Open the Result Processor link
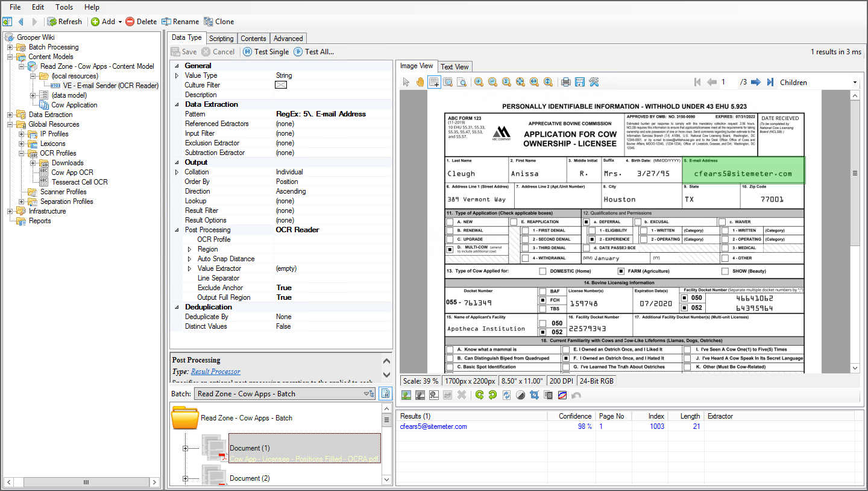Viewport: 868px width, 491px height. click(215, 372)
